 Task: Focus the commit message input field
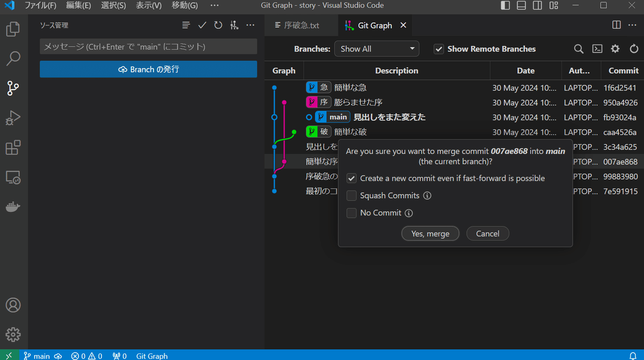148,47
